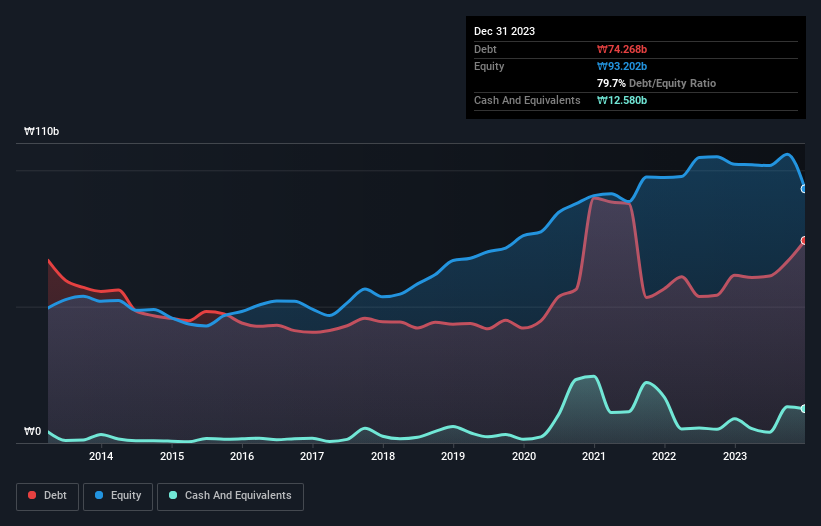
Task: Click Cash And Equivalents label in tooltip
Action: 527,100
